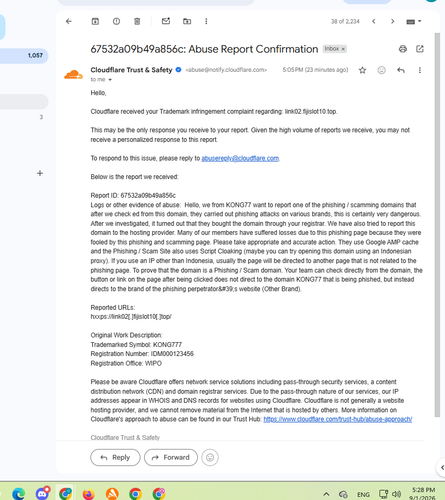Go to newer email arrow
This screenshot has height=500, width=445.
tap(374, 21)
